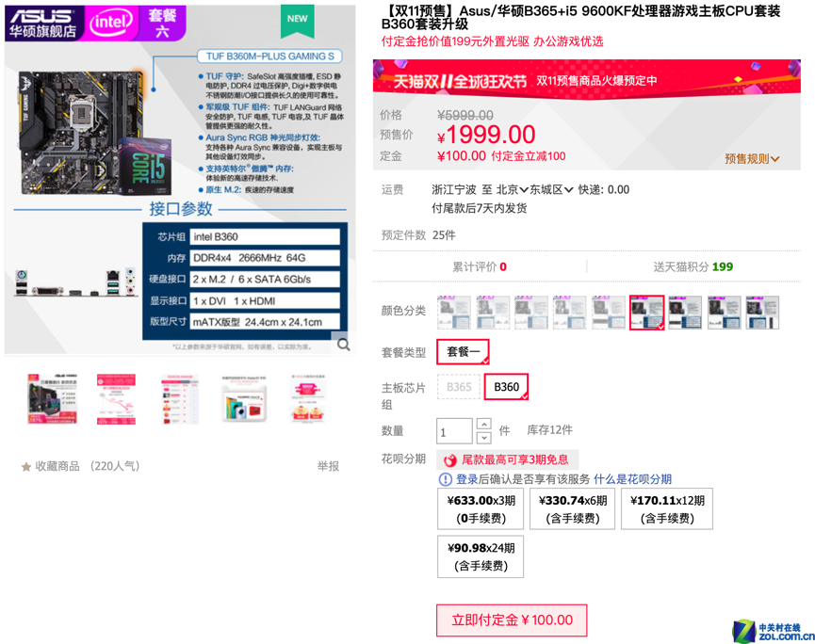The image size is (815, 644).
Task: Select the last color category thumbnail
Action: pyautogui.click(x=762, y=313)
